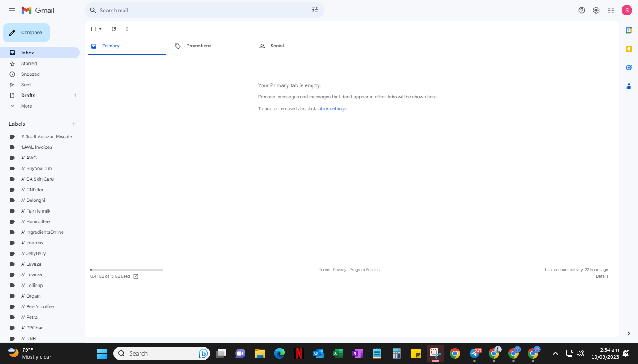Open the A' IngredientsOnline label

[40, 232]
